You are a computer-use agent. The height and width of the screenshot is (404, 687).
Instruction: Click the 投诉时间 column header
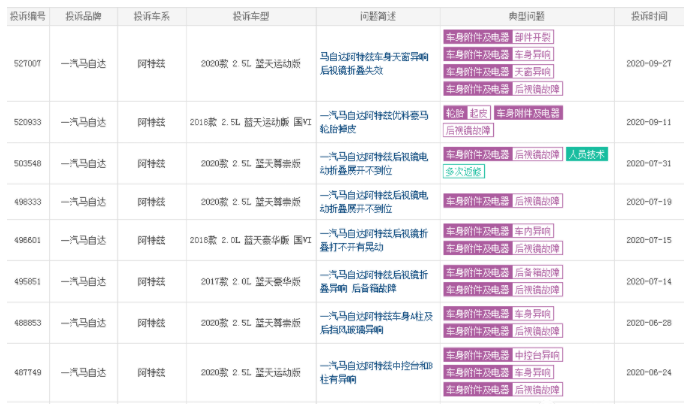(x=649, y=17)
